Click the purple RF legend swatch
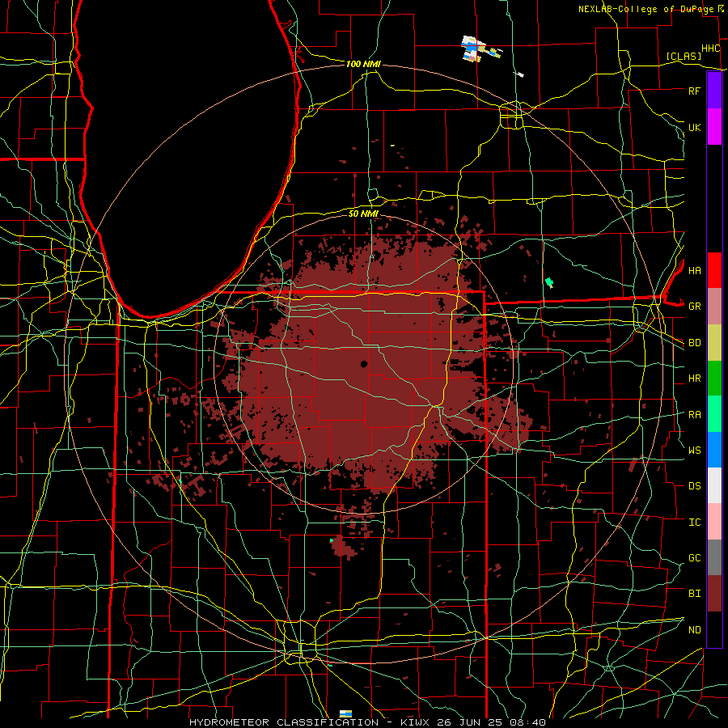The image size is (728, 728). pos(714,91)
